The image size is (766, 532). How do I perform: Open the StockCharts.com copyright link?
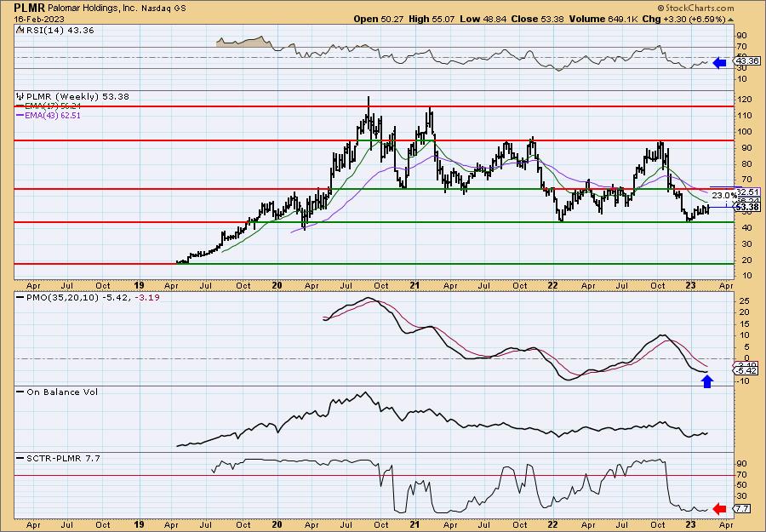(695, 8)
